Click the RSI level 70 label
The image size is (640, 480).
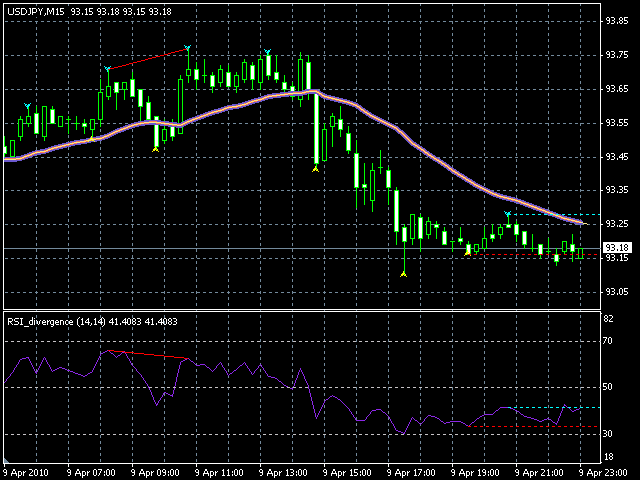[608, 340]
